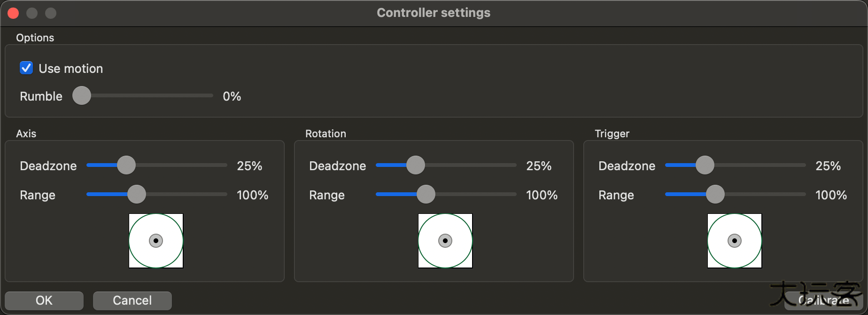The height and width of the screenshot is (315, 868).
Task: Click the Axis Deadzone slider handle
Action: click(x=125, y=165)
